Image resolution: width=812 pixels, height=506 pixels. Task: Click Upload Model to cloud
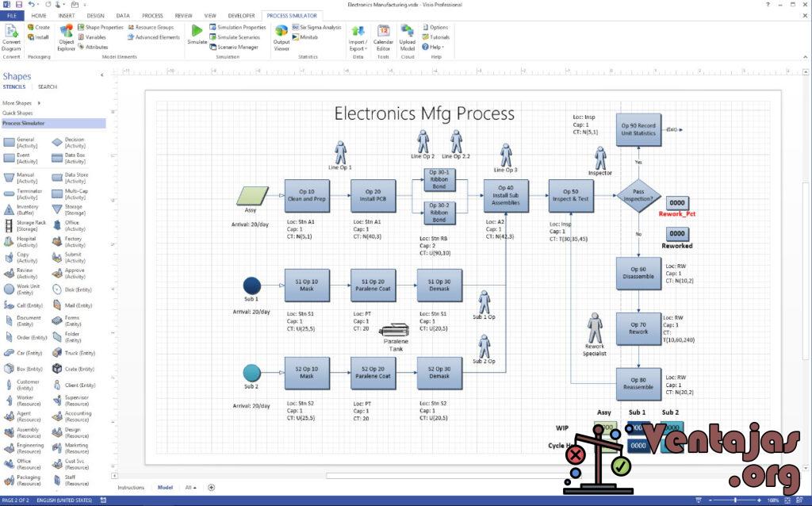click(407, 38)
